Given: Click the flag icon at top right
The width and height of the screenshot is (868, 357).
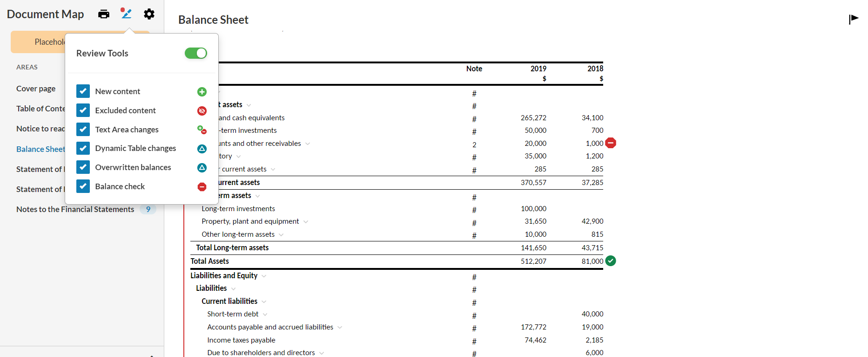Looking at the screenshot, I should pyautogui.click(x=854, y=19).
